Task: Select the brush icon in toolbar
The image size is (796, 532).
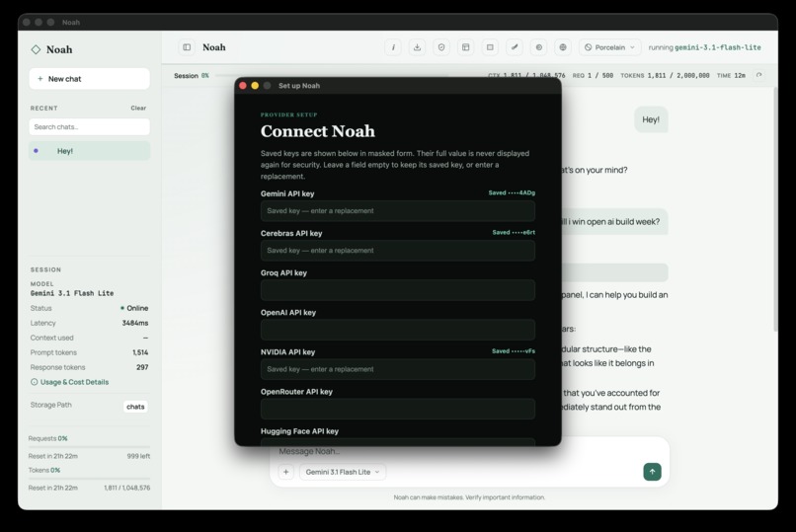Action: [515, 47]
